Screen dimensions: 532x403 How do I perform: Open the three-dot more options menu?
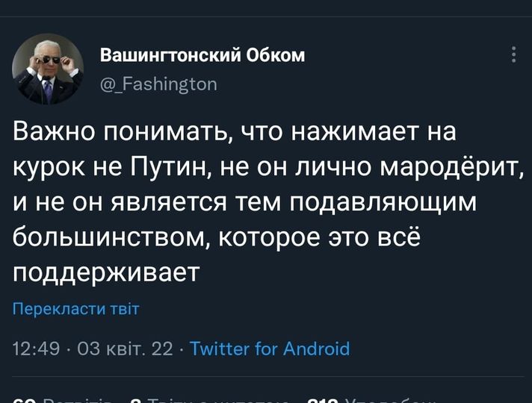click(x=513, y=54)
